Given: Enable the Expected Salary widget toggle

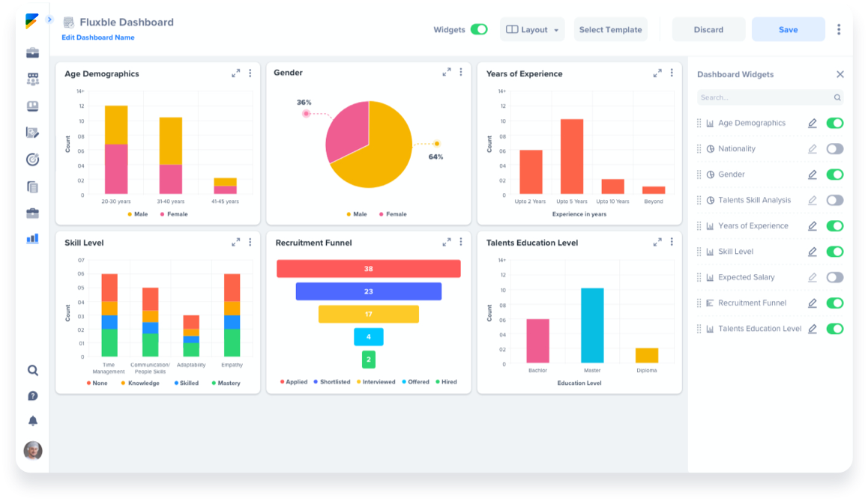Looking at the screenshot, I should [x=835, y=277].
